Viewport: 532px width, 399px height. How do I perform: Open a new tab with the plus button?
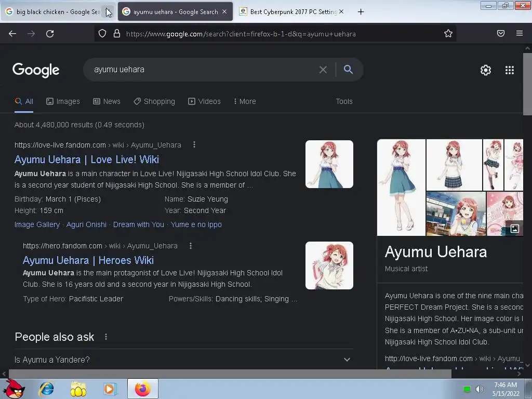click(x=361, y=12)
